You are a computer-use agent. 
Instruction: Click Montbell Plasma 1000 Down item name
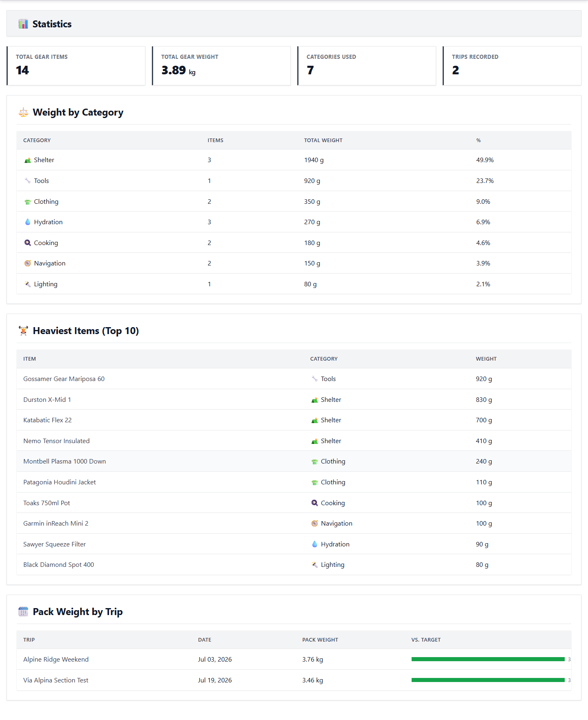65,461
